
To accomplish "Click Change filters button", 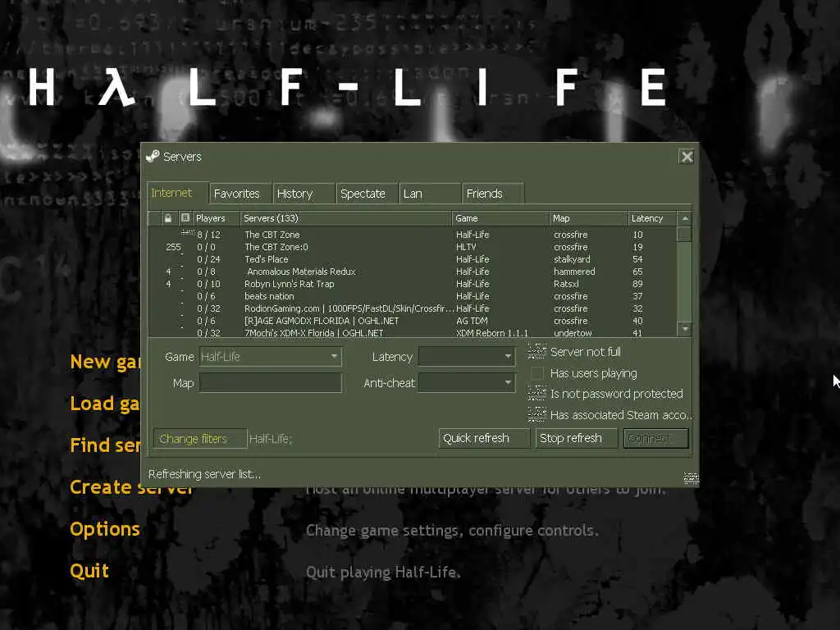I will coord(200,438).
